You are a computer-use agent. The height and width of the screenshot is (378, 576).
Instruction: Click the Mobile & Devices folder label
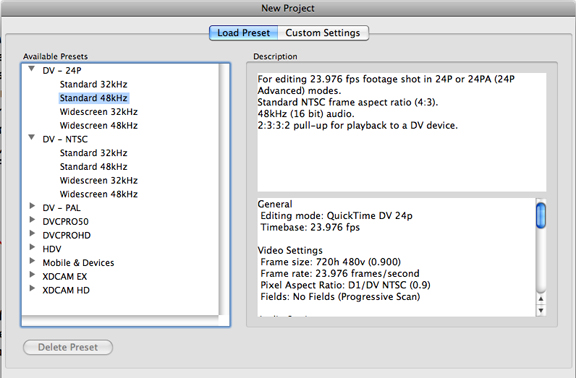78,263
